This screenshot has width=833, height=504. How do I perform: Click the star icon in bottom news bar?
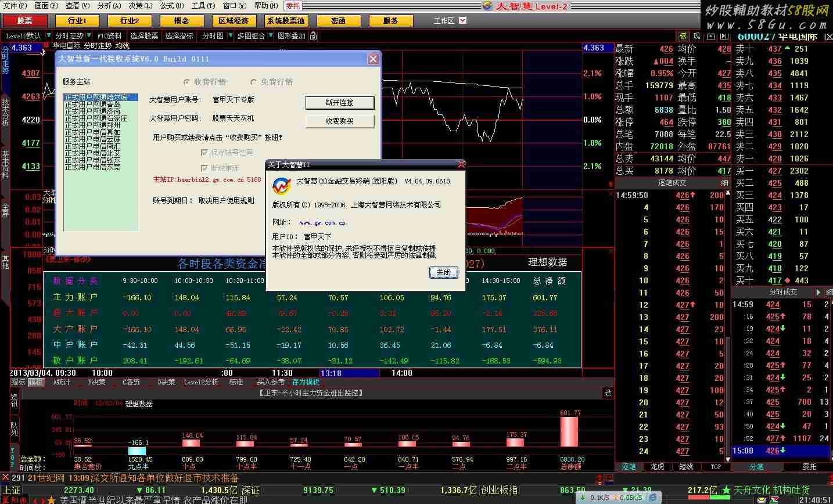(x=51, y=499)
